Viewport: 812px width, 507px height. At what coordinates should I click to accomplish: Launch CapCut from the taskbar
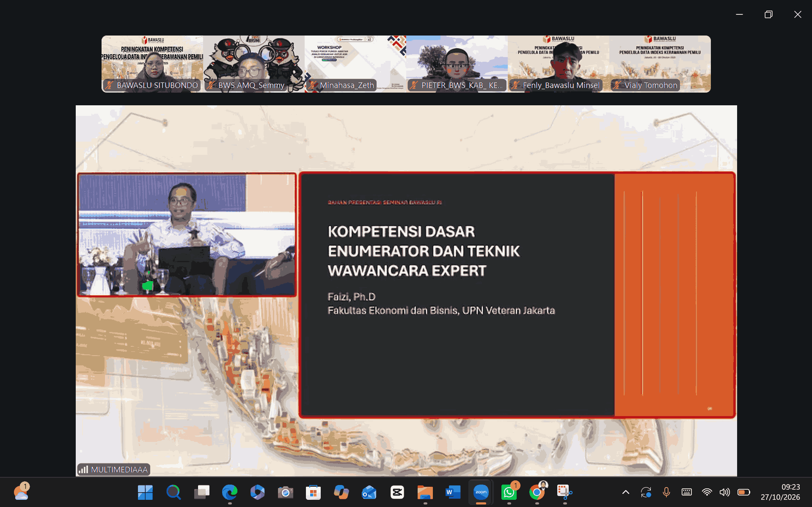click(x=397, y=492)
